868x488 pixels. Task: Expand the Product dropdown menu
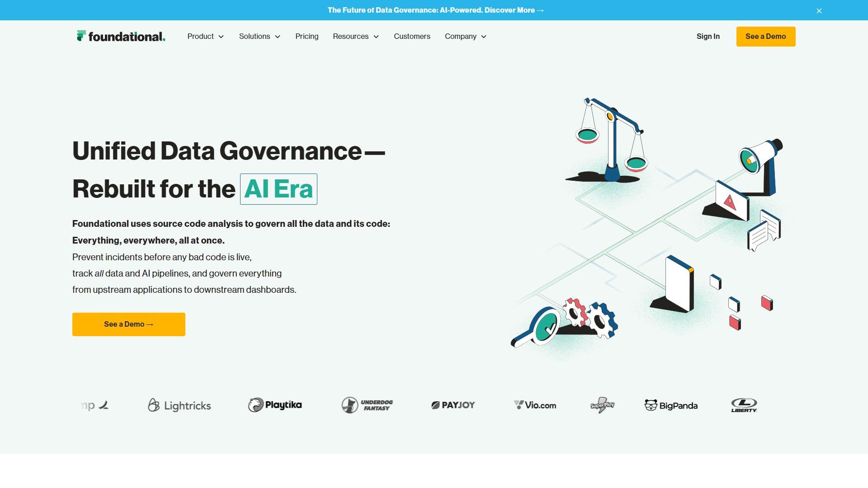(x=206, y=36)
